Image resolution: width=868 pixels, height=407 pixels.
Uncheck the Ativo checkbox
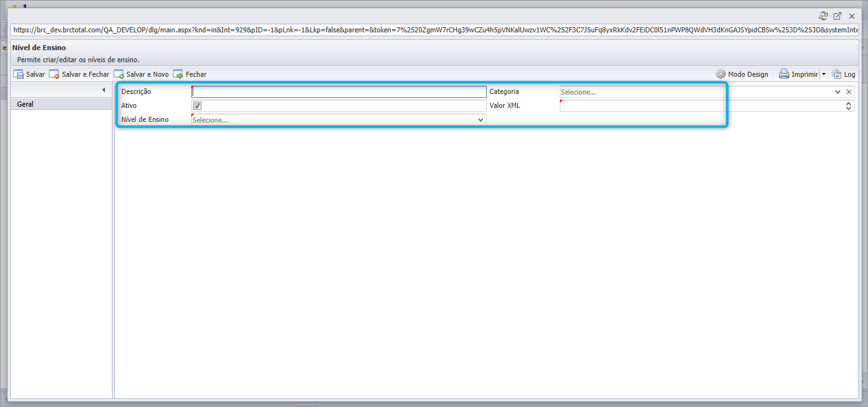pyautogui.click(x=197, y=105)
